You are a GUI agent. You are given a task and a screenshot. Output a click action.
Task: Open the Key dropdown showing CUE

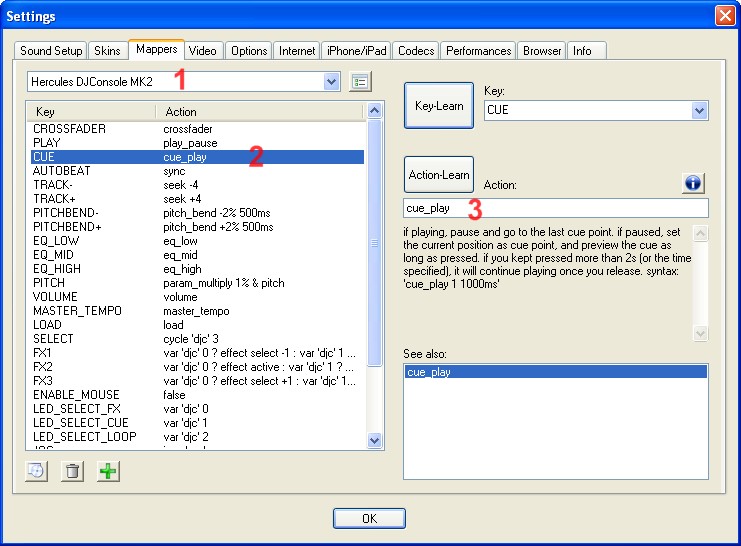[x=699, y=110]
